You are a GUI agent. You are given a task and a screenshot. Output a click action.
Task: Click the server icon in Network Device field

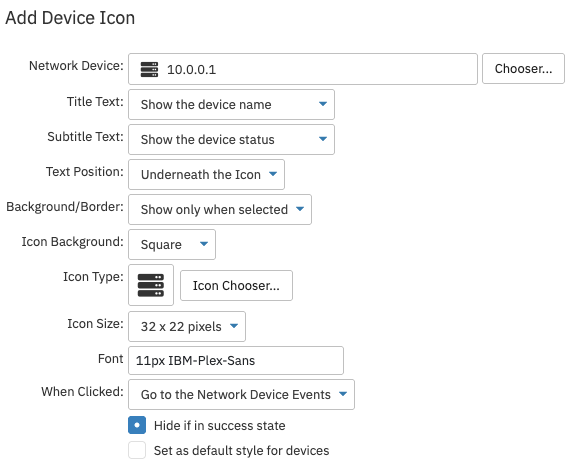pos(149,69)
